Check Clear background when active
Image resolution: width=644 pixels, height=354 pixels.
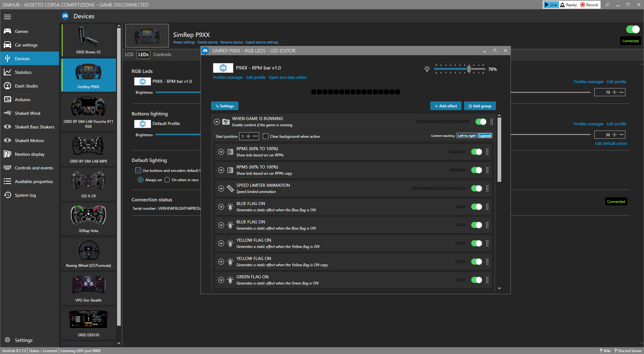coord(266,136)
